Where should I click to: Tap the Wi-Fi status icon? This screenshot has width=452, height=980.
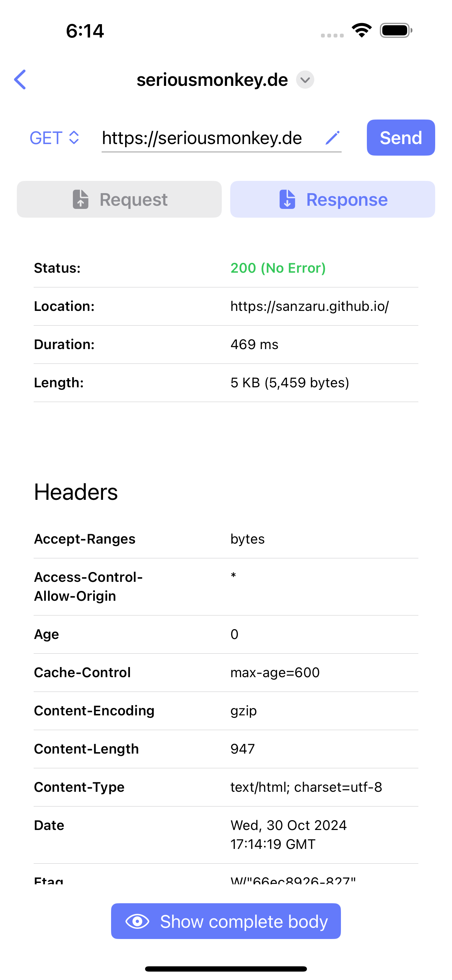pyautogui.click(x=362, y=30)
